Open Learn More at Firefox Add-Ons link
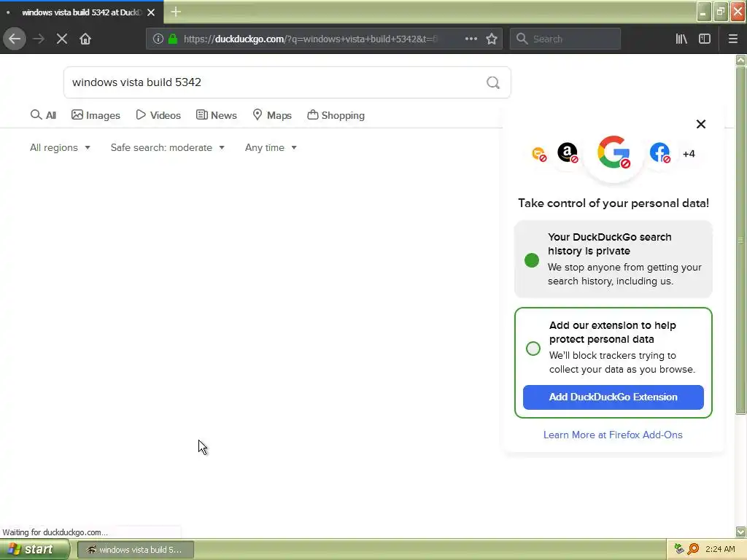747x560 pixels. (x=613, y=435)
